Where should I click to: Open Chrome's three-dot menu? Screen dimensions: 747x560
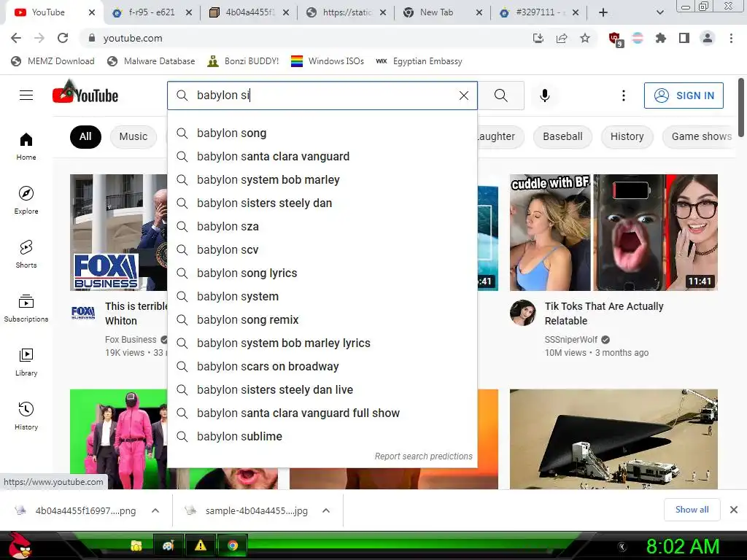click(x=731, y=38)
